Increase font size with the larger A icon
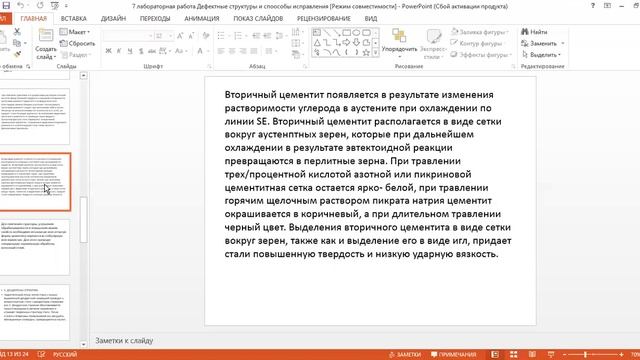640x360 pixels. click(180, 36)
